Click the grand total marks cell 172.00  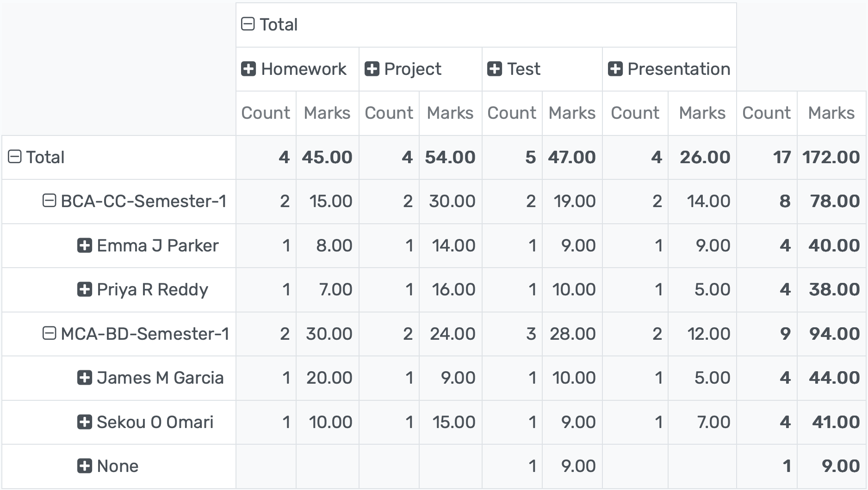tap(831, 157)
